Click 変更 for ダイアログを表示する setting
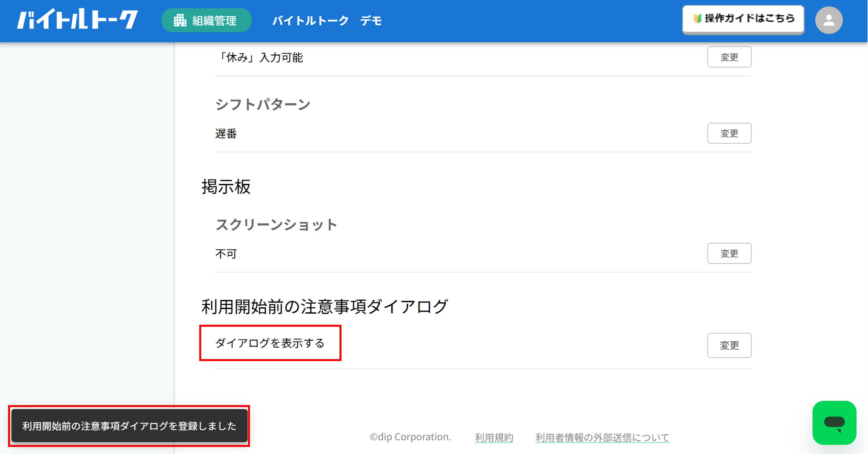This screenshot has width=868, height=454. [729, 345]
